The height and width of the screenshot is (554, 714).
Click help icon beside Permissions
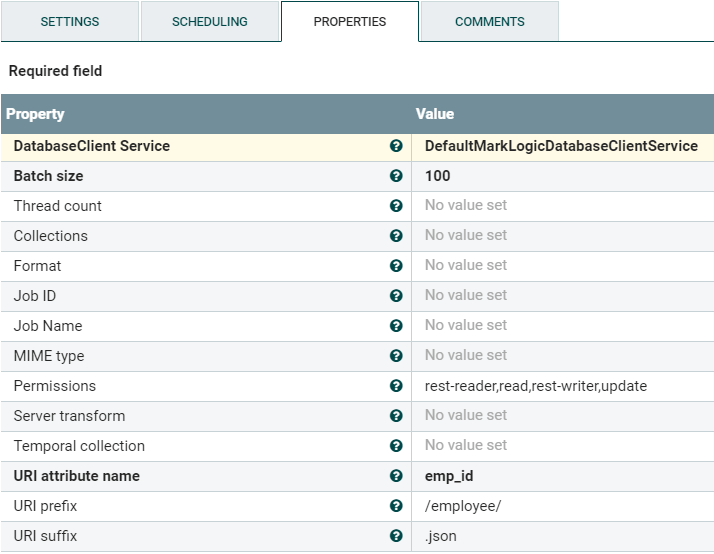pos(396,386)
